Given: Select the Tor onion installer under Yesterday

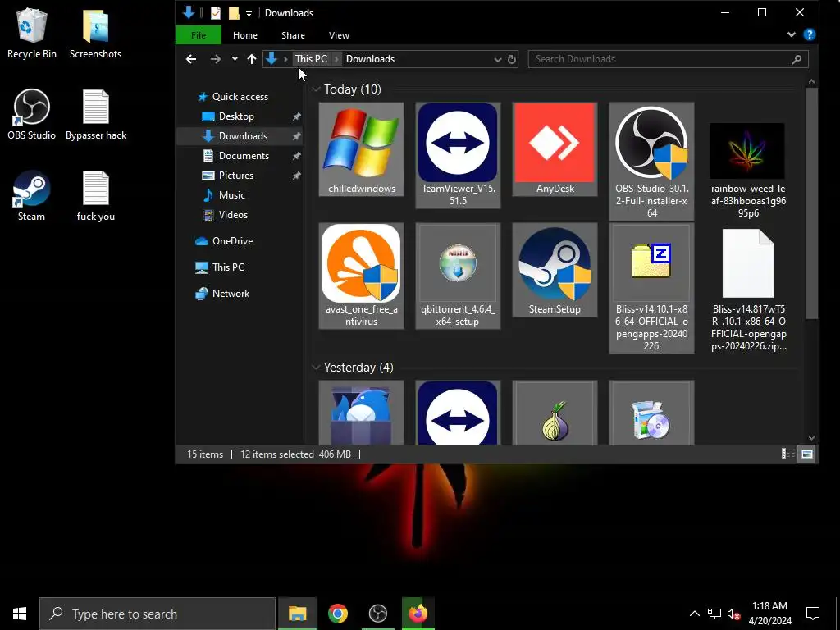Looking at the screenshot, I should pos(555,413).
